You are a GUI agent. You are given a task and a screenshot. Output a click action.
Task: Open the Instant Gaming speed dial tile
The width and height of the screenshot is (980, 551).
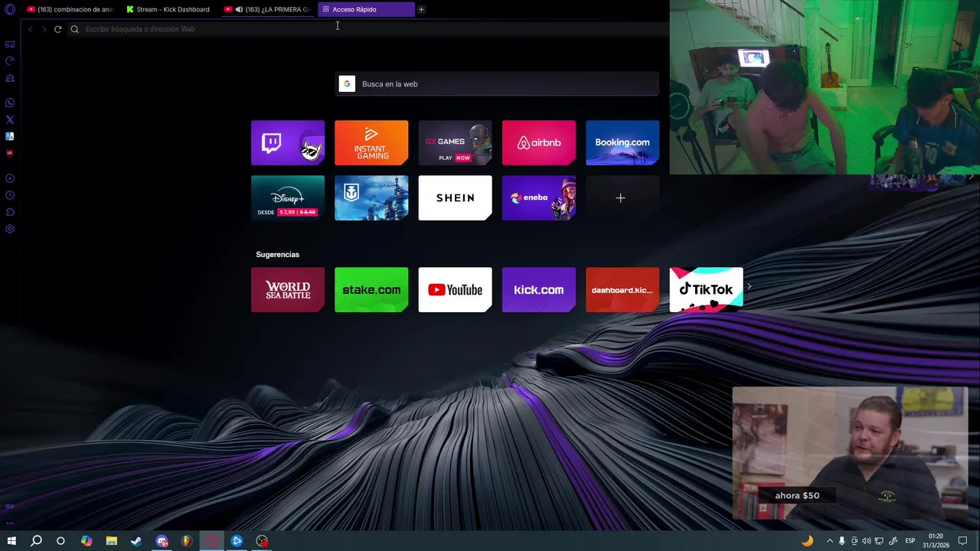click(x=371, y=142)
